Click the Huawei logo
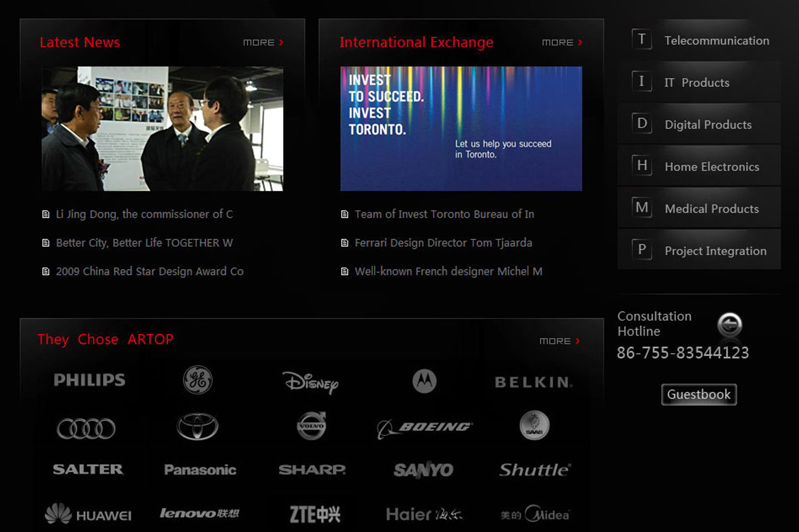The width and height of the screenshot is (799, 532). click(88, 514)
